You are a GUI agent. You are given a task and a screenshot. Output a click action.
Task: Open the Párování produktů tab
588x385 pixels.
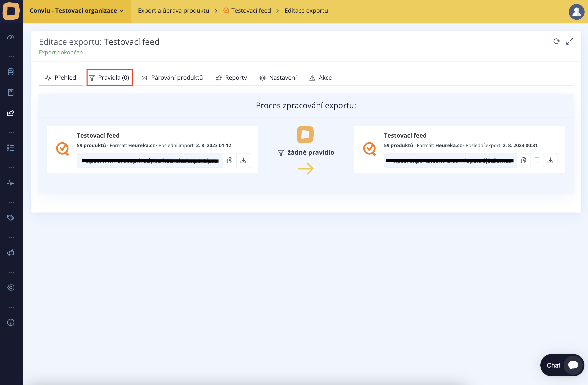[x=172, y=78]
